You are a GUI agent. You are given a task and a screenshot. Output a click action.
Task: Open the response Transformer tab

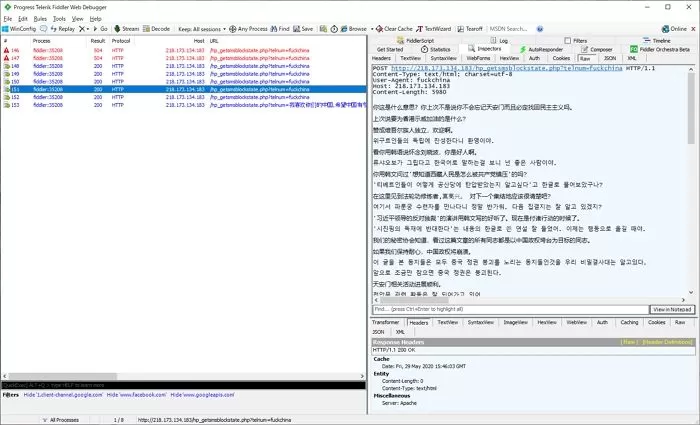[385, 322]
